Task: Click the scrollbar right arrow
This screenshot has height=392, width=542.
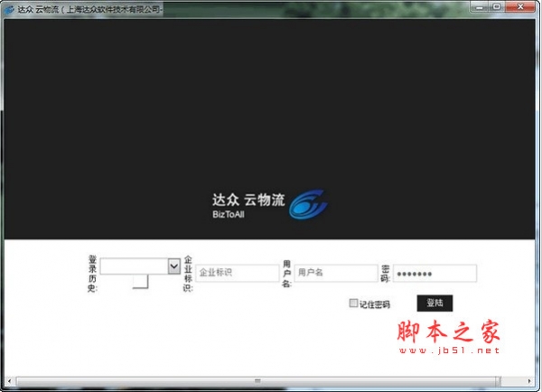Action: click(529, 381)
